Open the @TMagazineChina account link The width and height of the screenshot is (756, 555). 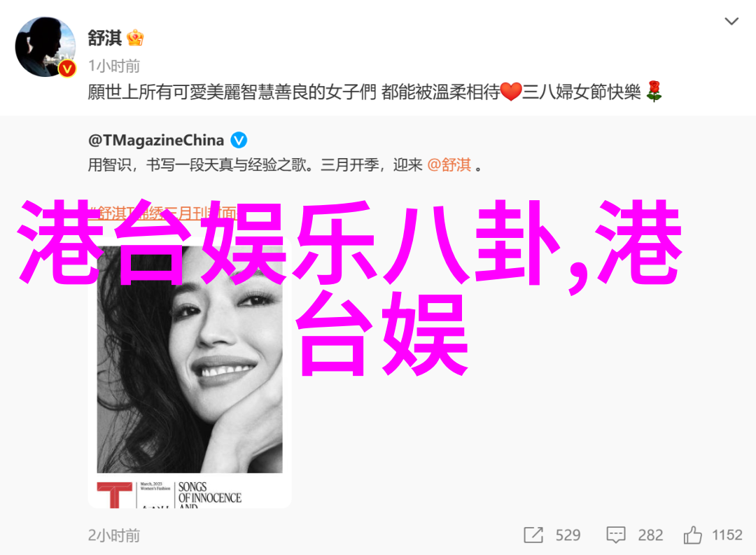tap(155, 140)
